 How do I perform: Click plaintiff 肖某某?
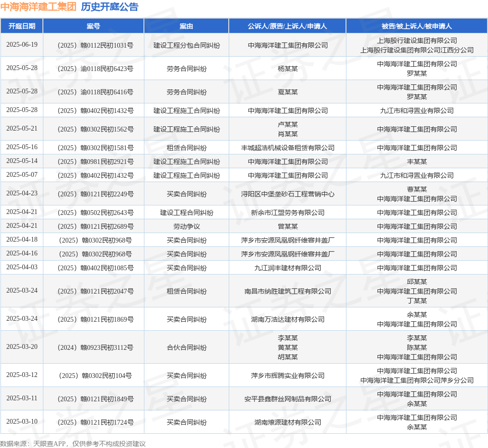[287, 134]
